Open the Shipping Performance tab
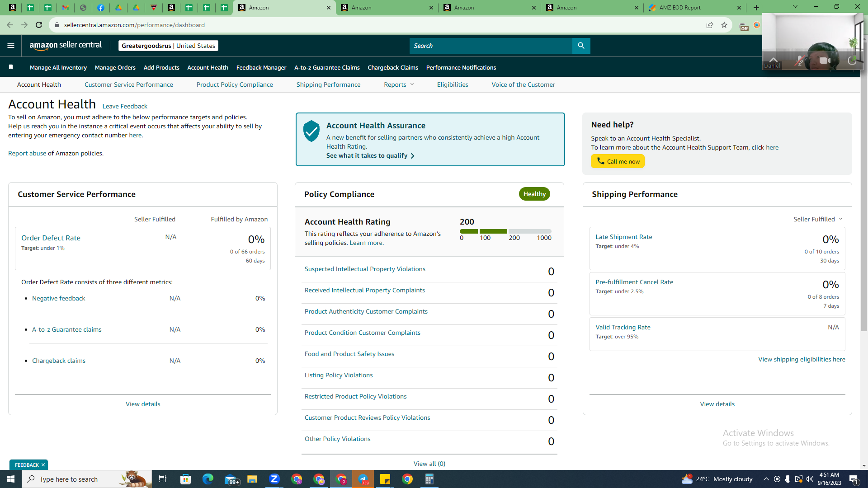 329,84
